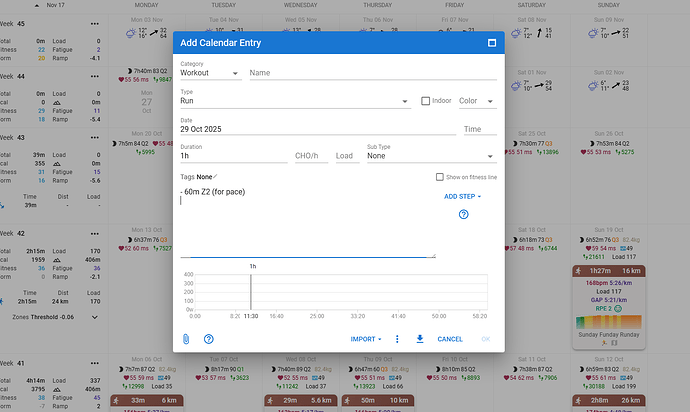
Task: Click help icon under Add Step
Action: click(463, 215)
